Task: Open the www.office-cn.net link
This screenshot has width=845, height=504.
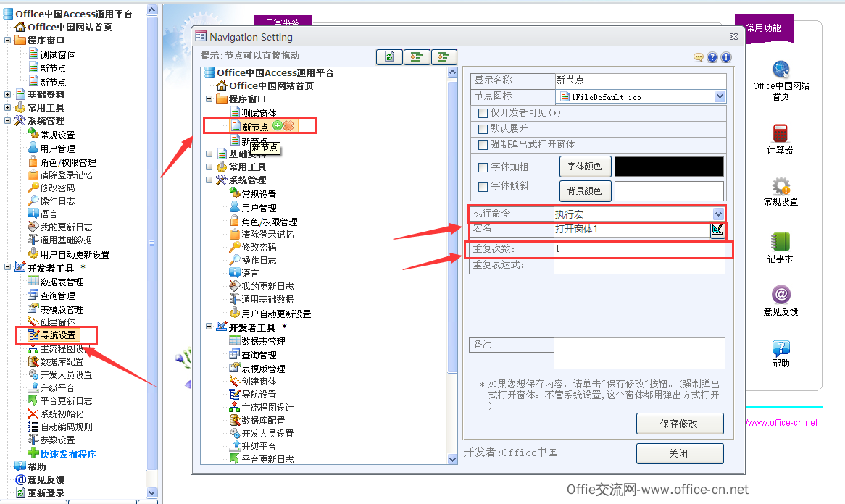Action: (x=782, y=423)
